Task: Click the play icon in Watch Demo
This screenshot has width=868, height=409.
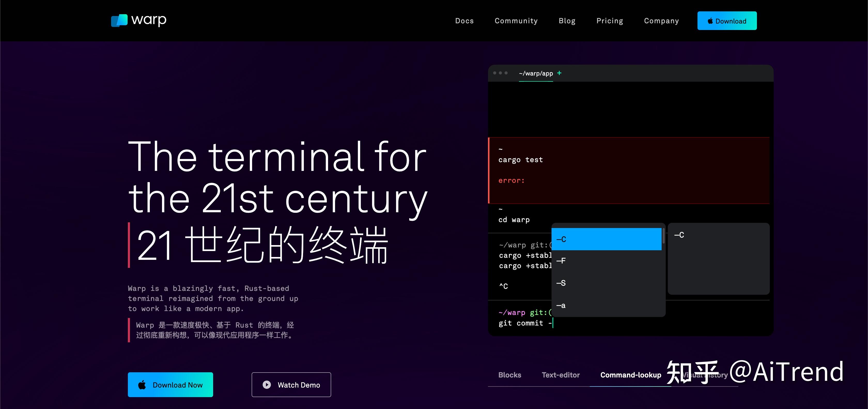Action: click(x=267, y=385)
